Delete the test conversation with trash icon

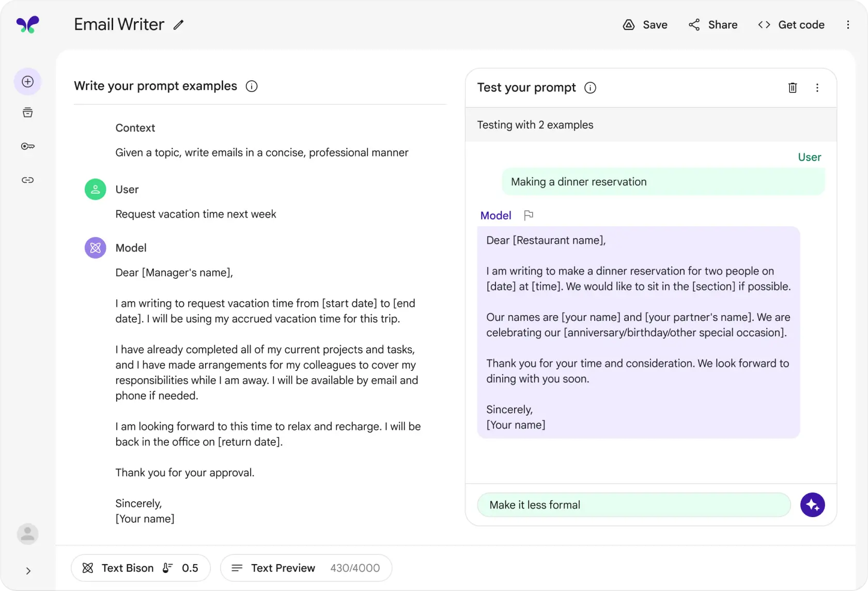[x=793, y=88]
